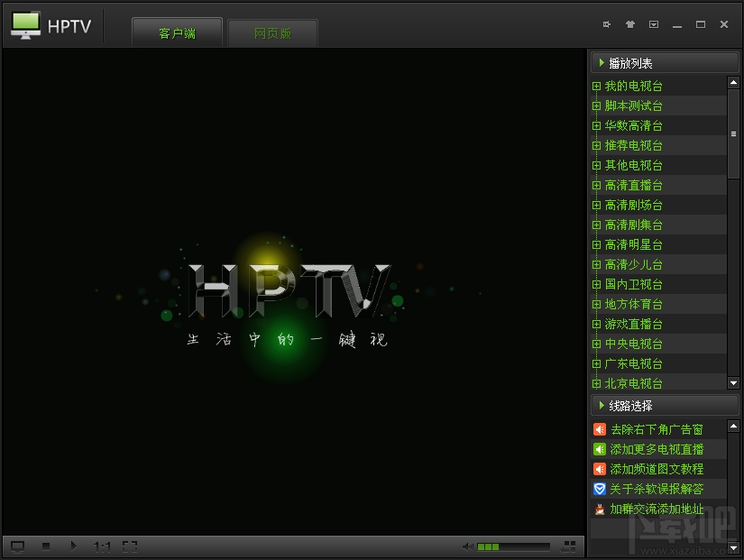Switch to the 网页版 tab

click(272, 33)
